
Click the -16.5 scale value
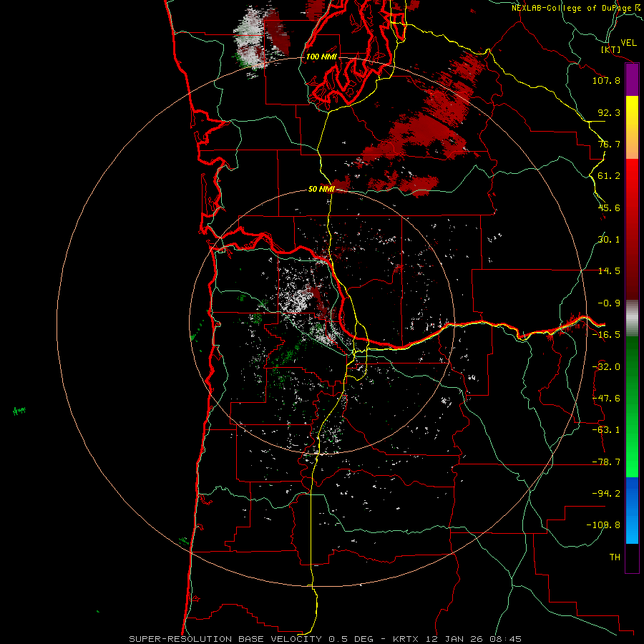(x=606, y=335)
